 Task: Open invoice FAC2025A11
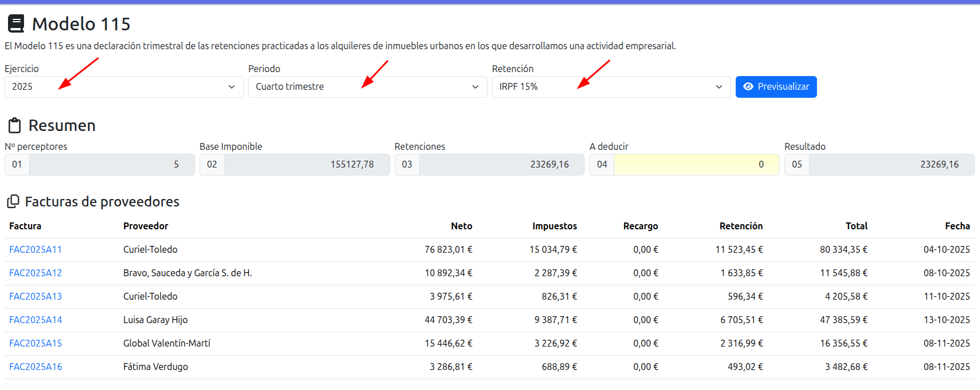pyautogui.click(x=35, y=250)
